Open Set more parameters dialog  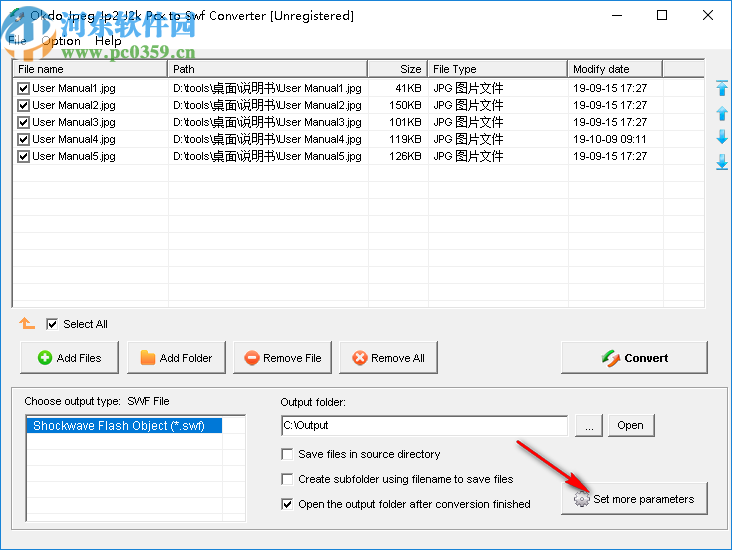634,499
